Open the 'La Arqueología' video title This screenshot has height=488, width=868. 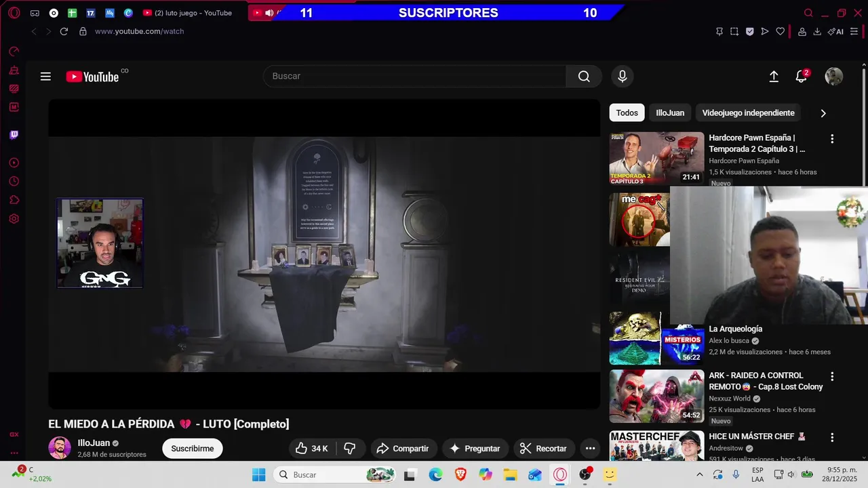[x=735, y=329]
